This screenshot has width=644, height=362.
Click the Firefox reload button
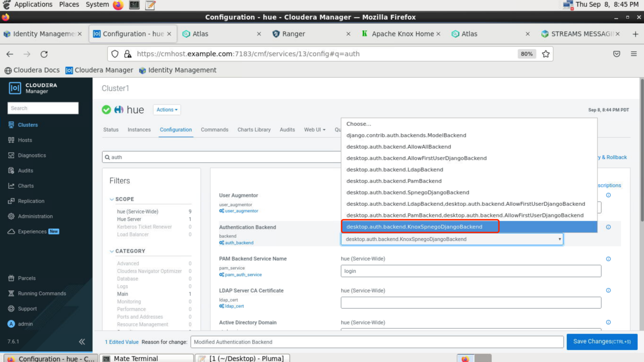[x=44, y=54]
